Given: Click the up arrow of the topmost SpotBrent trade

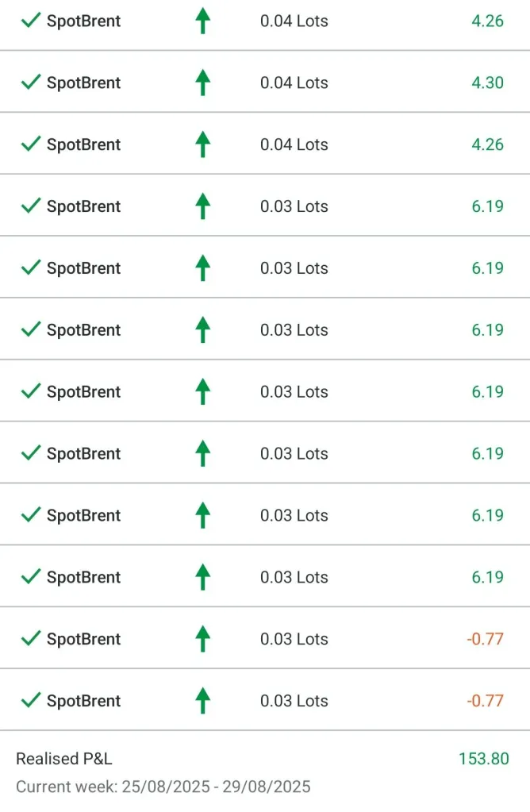Looking at the screenshot, I should click(x=202, y=21).
